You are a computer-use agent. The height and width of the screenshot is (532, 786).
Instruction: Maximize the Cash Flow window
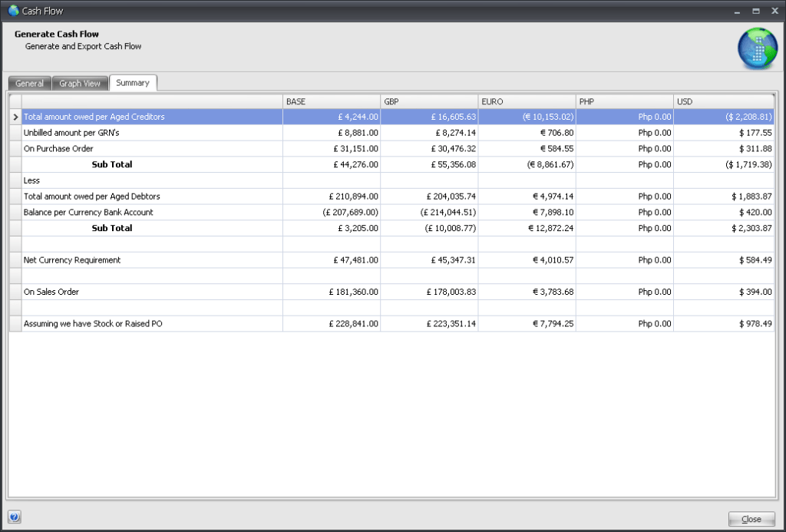tap(756, 11)
